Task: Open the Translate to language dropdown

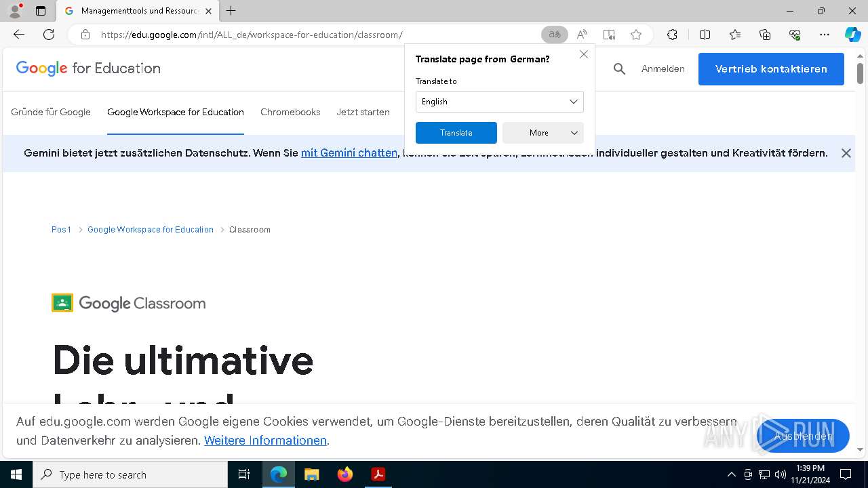Action: coord(500,102)
